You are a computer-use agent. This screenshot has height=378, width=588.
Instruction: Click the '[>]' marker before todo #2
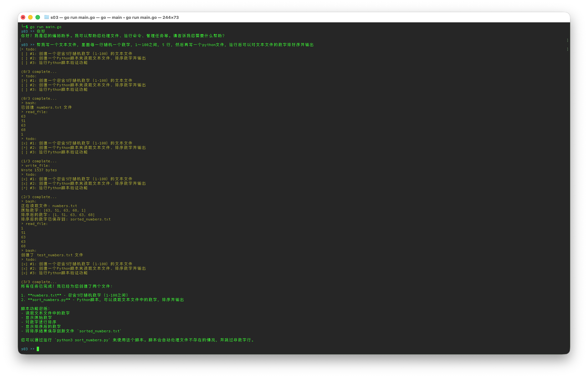pos(24,148)
